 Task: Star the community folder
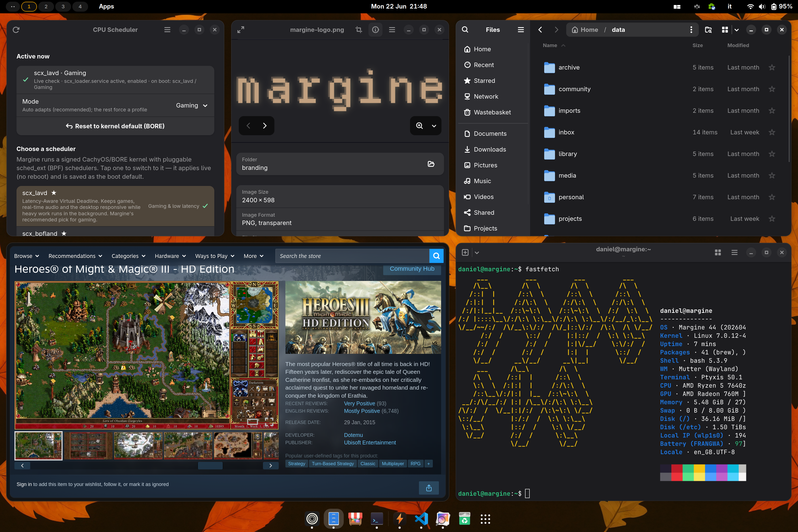[772, 89]
